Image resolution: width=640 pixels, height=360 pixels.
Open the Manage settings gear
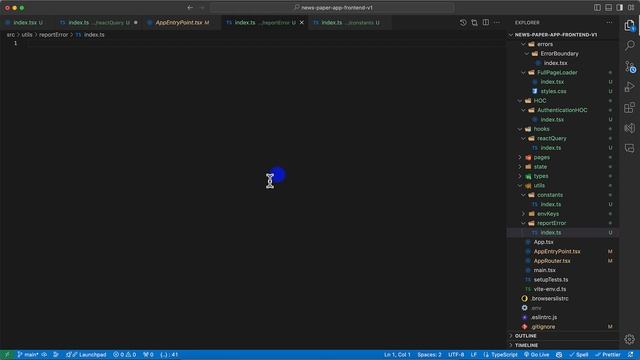pos(629,339)
